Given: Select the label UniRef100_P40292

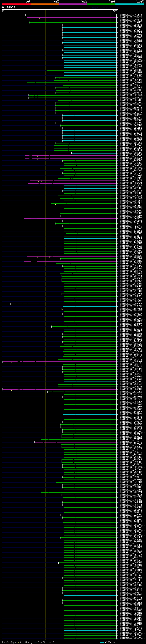Looking at the screenshot, I should 131,342.
